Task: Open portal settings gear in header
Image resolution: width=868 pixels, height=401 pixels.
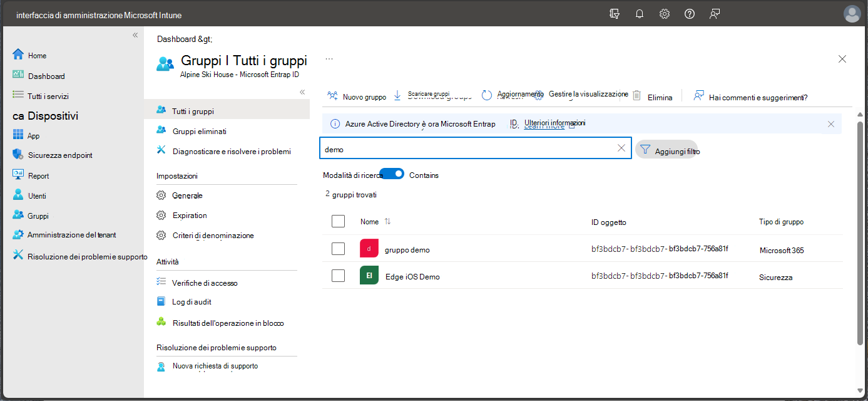Action: tap(665, 14)
